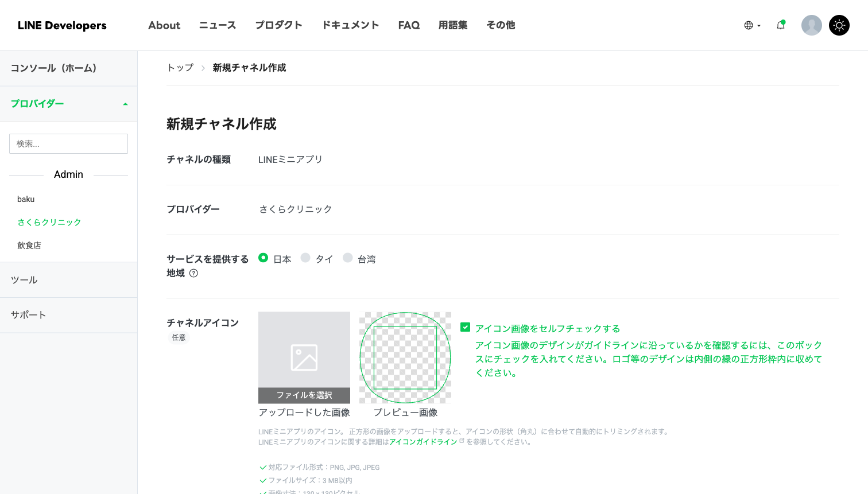Screen dimensions: 868x494
Task: Open the About menu
Action: (x=164, y=25)
